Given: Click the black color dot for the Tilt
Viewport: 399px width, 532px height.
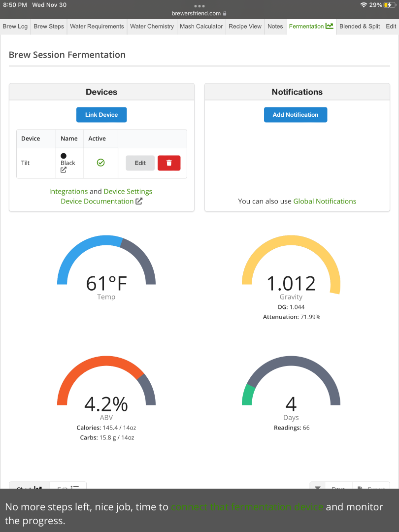Looking at the screenshot, I should (64, 156).
